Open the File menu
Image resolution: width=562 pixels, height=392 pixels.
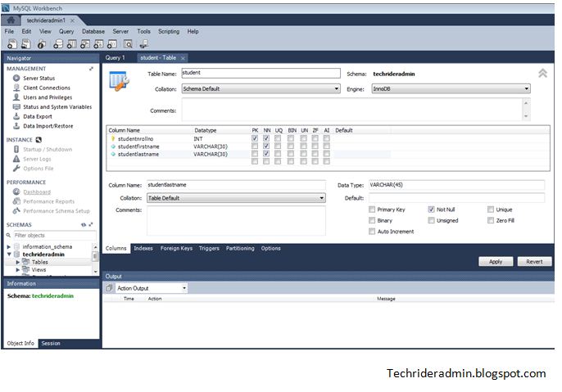tap(9, 31)
